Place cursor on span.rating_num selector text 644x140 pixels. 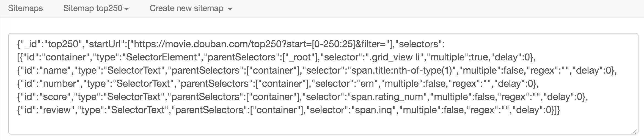[x=387, y=97]
